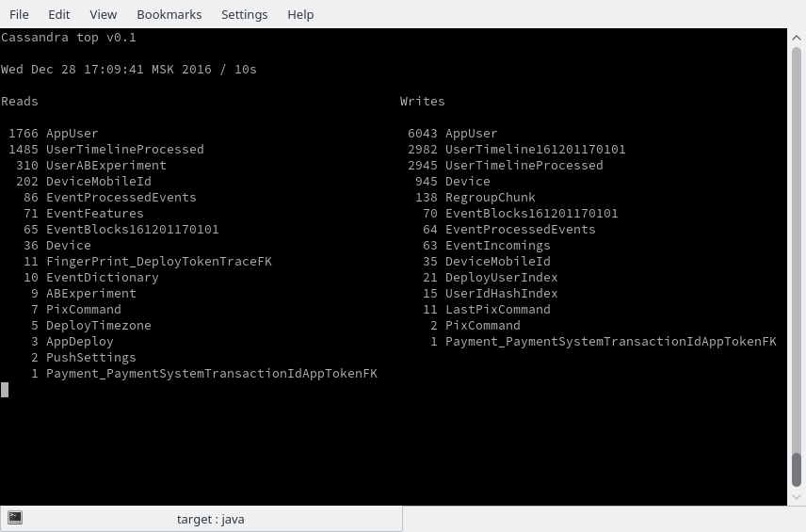Open the Edit menu
Image resolution: width=806 pixels, height=532 pixels.
[58, 14]
